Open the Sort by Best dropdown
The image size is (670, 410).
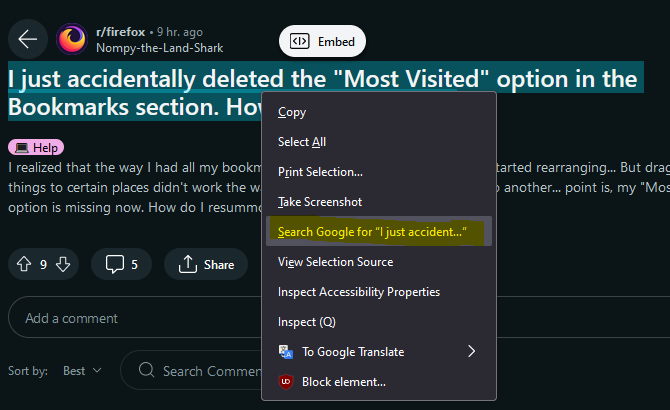[82, 371]
